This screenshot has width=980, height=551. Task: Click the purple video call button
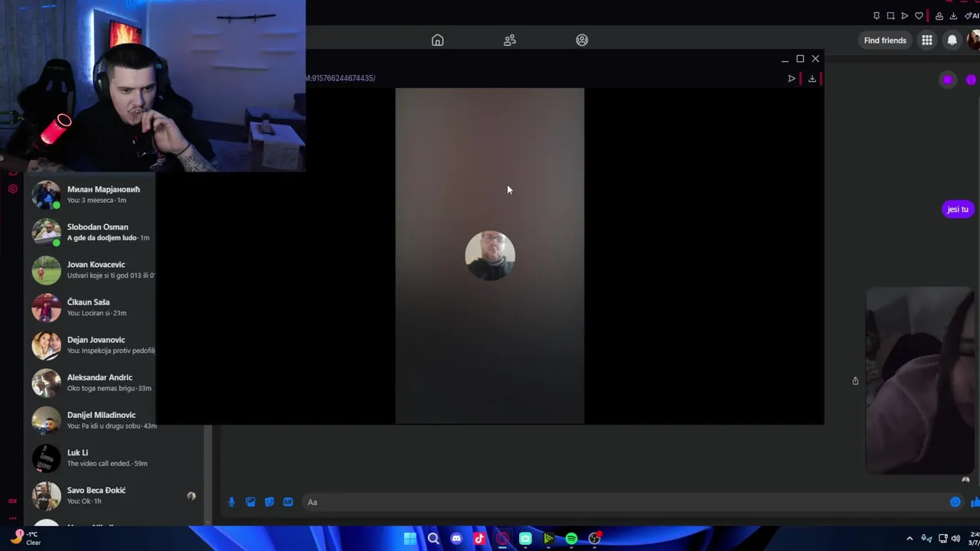[x=948, y=80]
